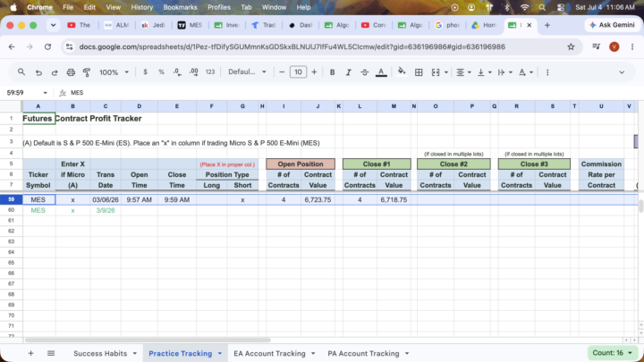Collapse the toolbar with the chevron
This screenshot has width=644, height=362.
(622, 72)
